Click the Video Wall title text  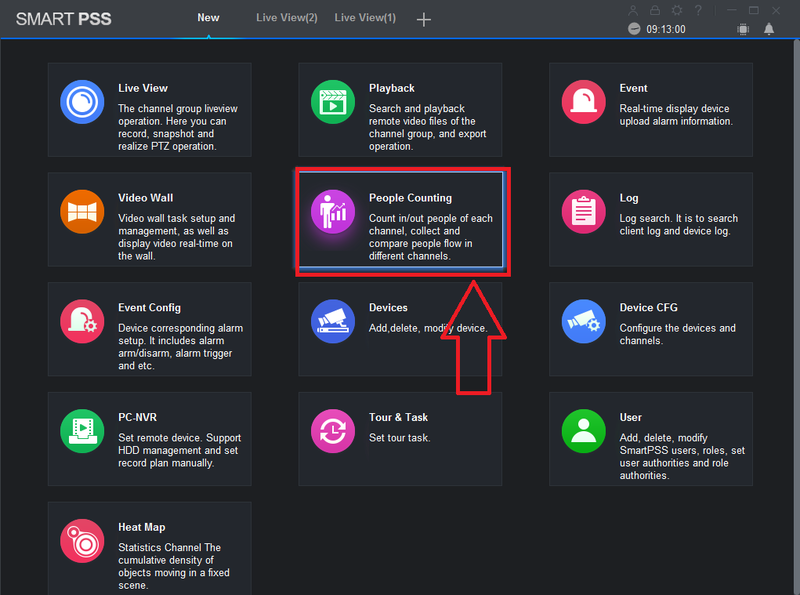(145, 198)
